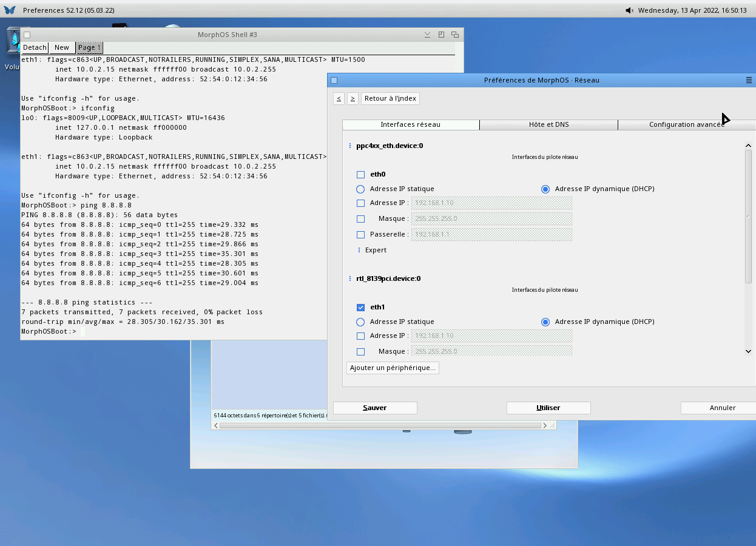
Task: Switch to Interfaces réseau tab
Action: pos(411,124)
